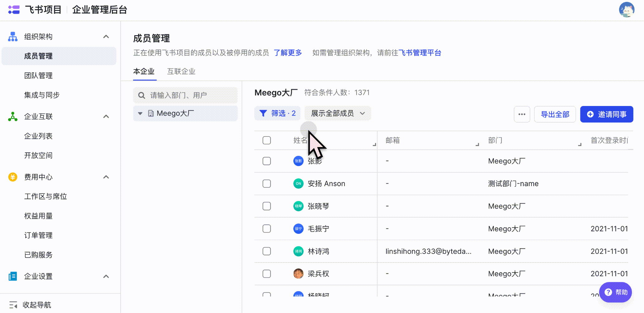This screenshot has height=313, width=644.
Task: Open 权益用量 in the sidebar
Action: pos(38,216)
